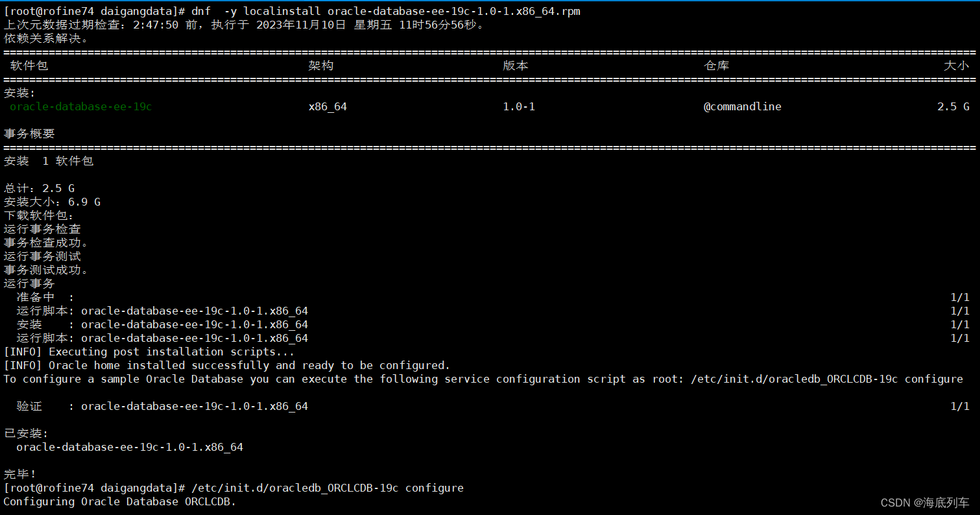Click the '总计: 2.5 G' line

(39, 188)
